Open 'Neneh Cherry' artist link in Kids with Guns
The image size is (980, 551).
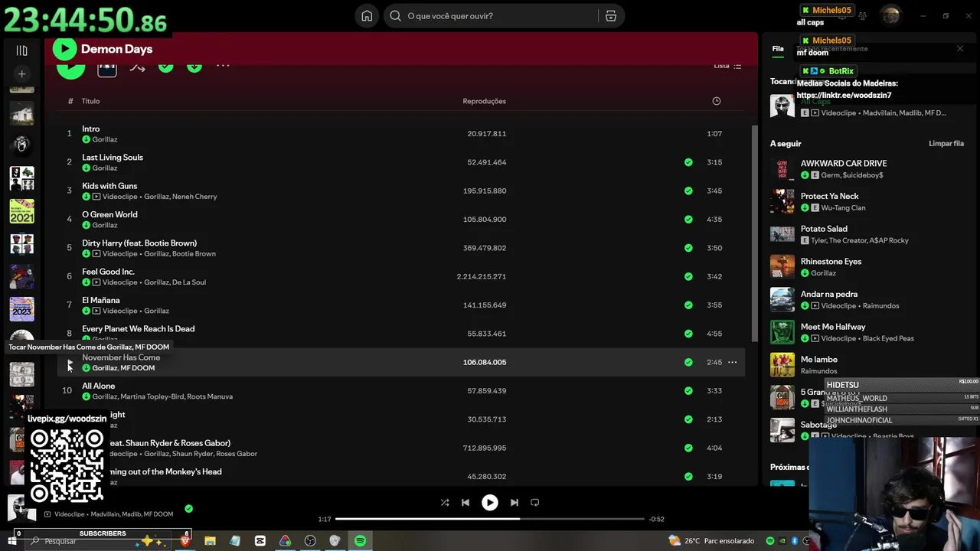pyautogui.click(x=194, y=197)
